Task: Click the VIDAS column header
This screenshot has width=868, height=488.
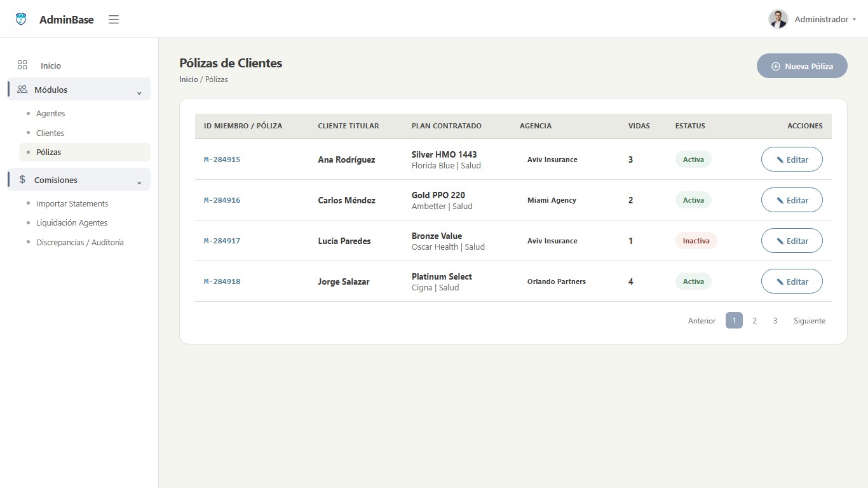Action: pos(639,126)
